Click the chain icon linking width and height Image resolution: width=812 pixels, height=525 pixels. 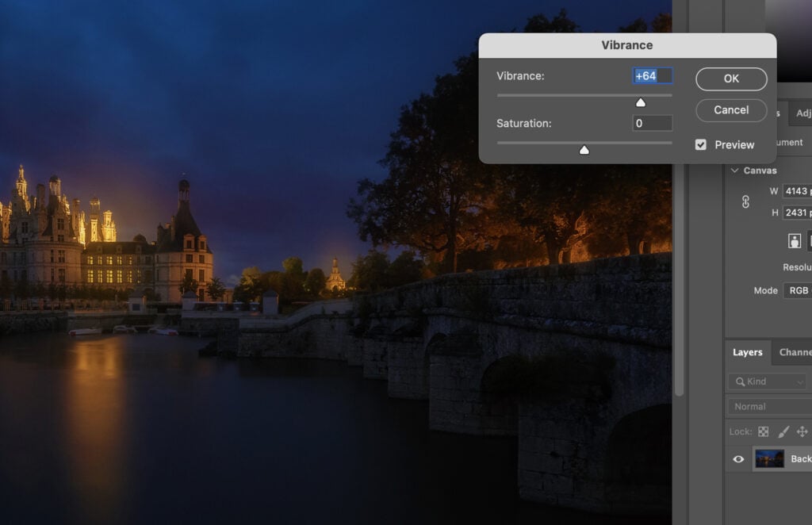pos(745,202)
